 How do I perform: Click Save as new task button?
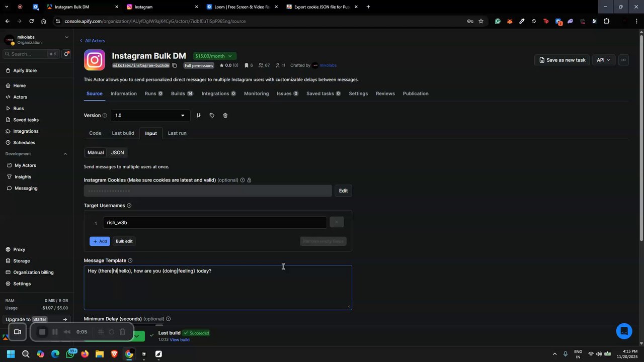(x=562, y=60)
